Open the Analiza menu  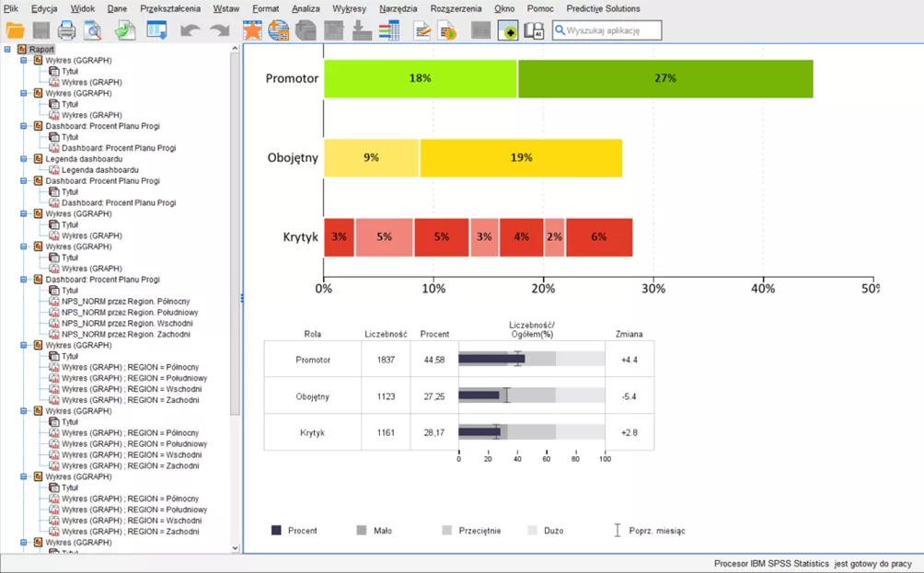point(306,8)
